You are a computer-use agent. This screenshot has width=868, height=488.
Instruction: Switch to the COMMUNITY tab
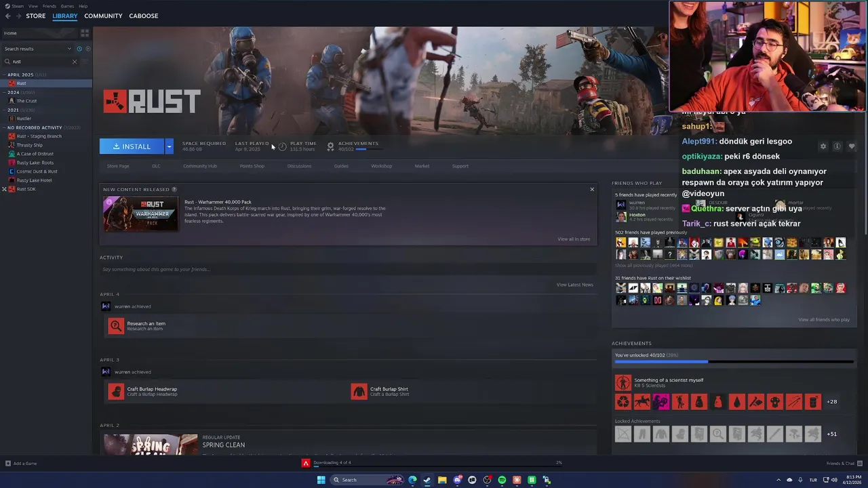point(103,16)
